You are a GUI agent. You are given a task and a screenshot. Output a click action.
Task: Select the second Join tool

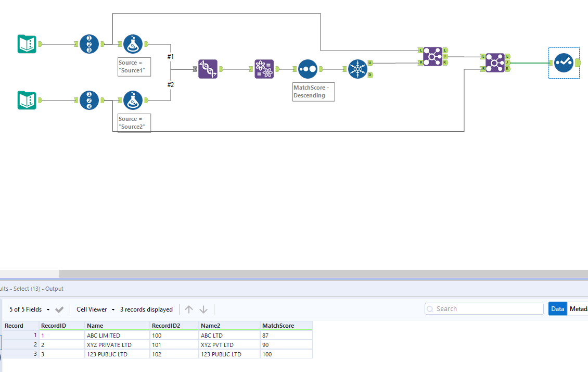click(494, 63)
